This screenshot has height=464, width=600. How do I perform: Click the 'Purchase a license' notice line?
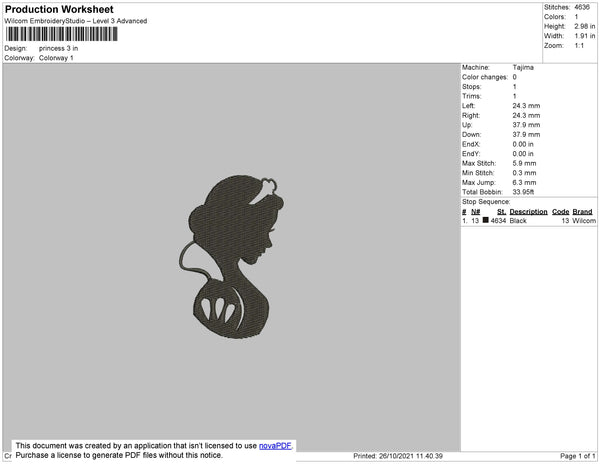coord(119,455)
